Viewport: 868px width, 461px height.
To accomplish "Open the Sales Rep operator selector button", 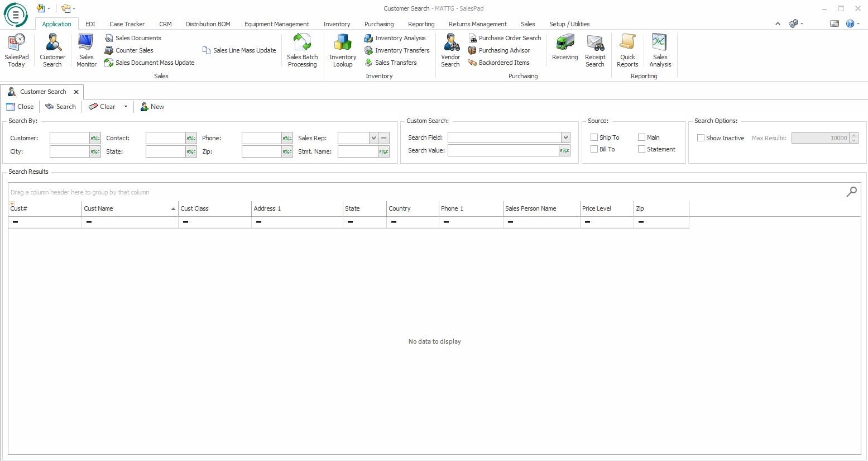I will tap(384, 138).
